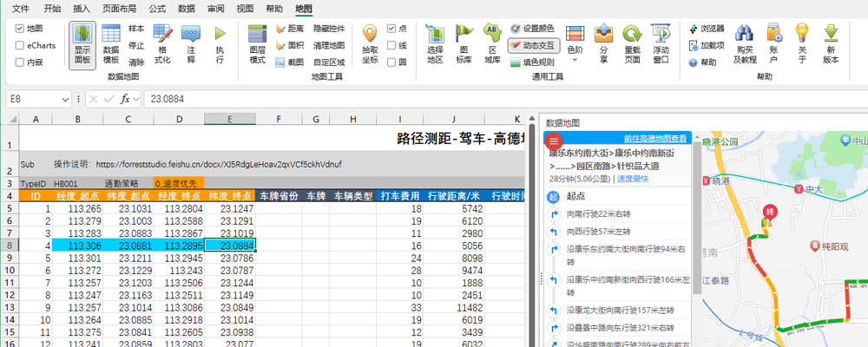Click 设置颜色 set color
868x347 pixels.
pyautogui.click(x=532, y=29)
